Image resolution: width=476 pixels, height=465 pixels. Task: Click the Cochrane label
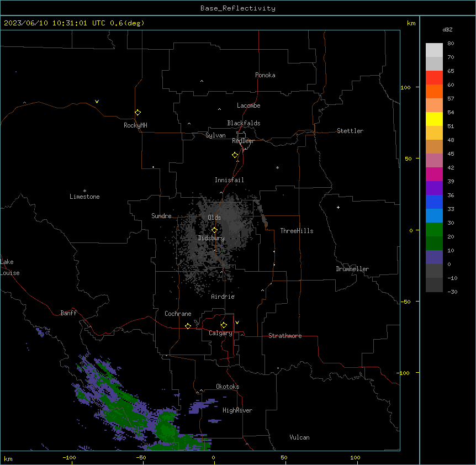coord(178,314)
